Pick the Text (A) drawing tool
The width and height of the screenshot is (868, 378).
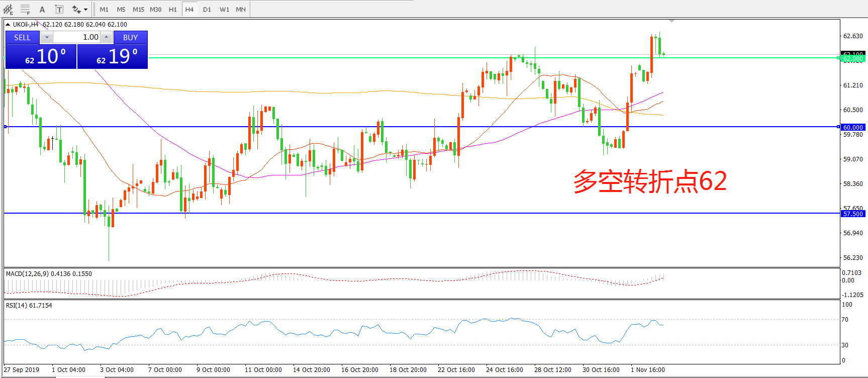click(42, 10)
